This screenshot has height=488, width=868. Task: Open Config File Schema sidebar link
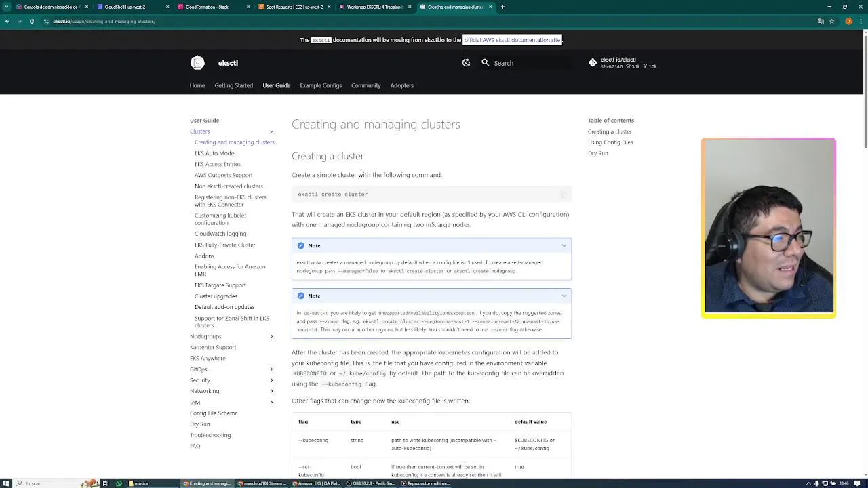[214, 413]
